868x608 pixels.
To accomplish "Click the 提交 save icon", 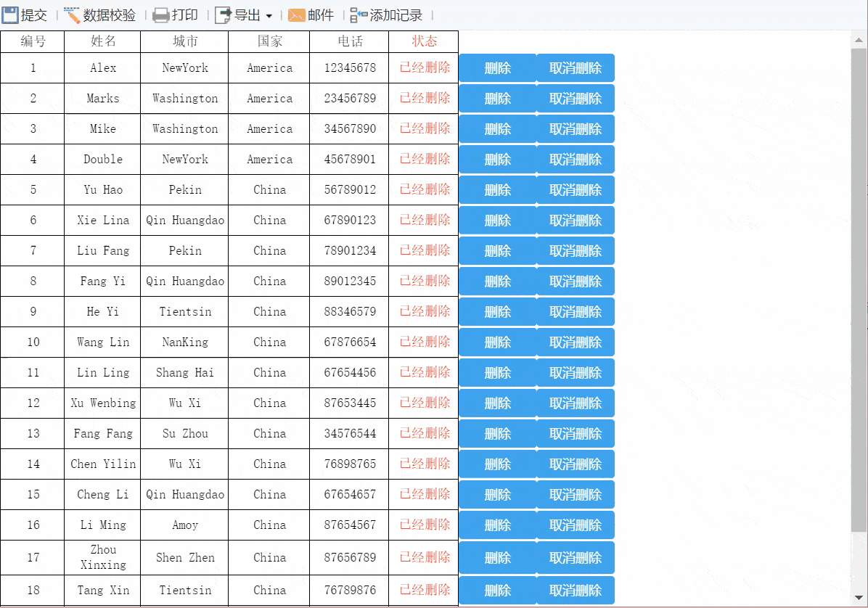I will (x=10, y=15).
